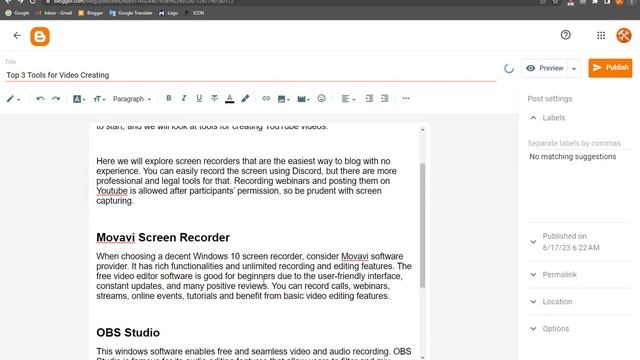Increase the paragraph indent
The height and width of the screenshot is (360, 640).
pos(369,98)
